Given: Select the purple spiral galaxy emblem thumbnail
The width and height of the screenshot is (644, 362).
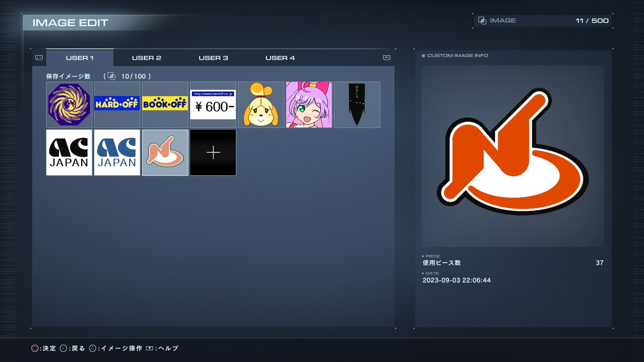Looking at the screenshot, I should click(x=69, y=105).
